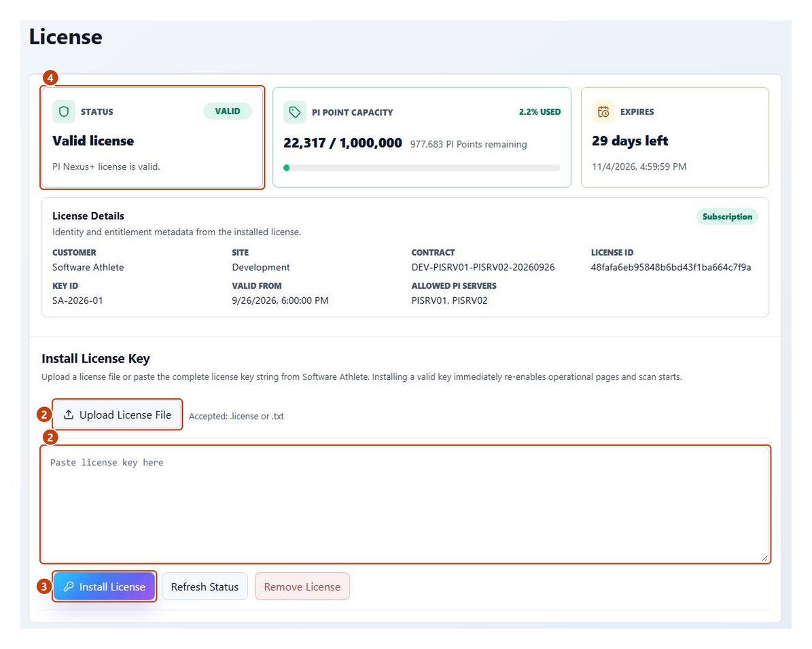Click the 'VALID FROM' field label
The height and width of the screenshot is (649, 812).
(257, 286)
